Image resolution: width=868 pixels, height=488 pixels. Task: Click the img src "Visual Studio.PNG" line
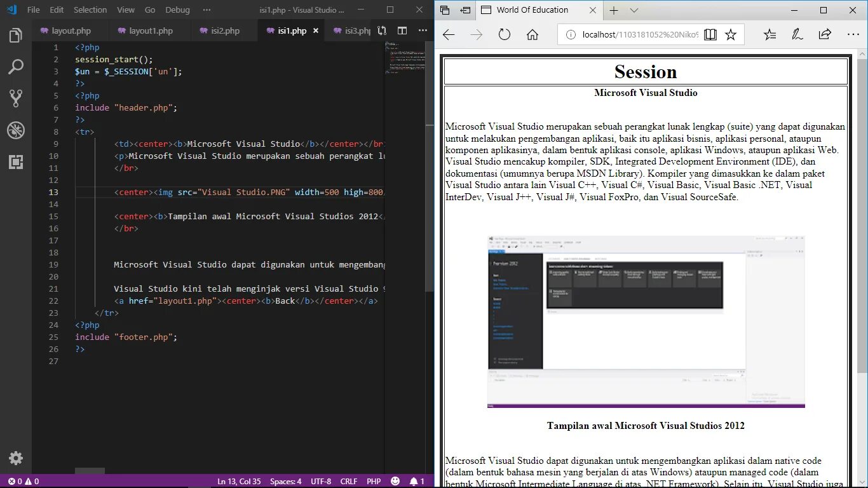pyautogui.click(x=249, y=193)
